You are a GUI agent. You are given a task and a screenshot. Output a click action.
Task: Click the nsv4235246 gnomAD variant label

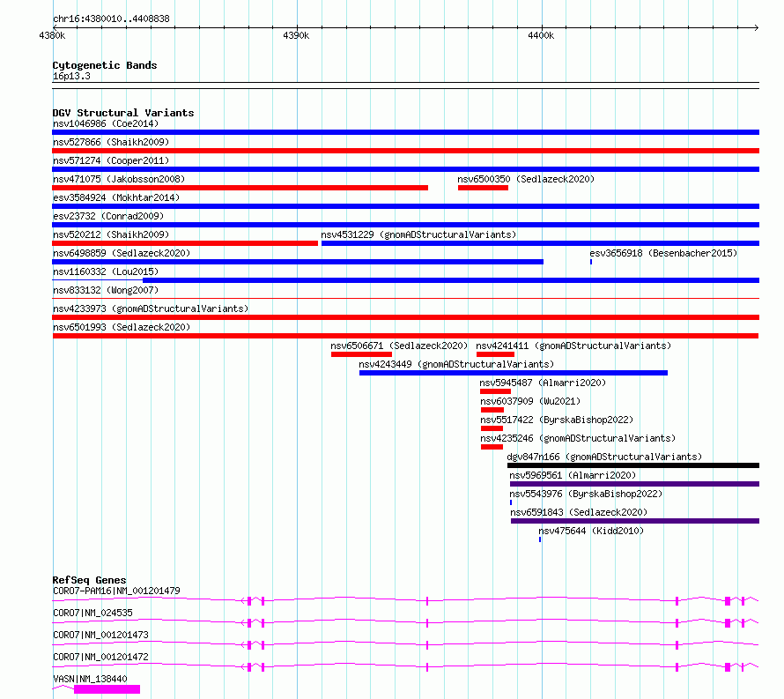click(x=578, y=438)
